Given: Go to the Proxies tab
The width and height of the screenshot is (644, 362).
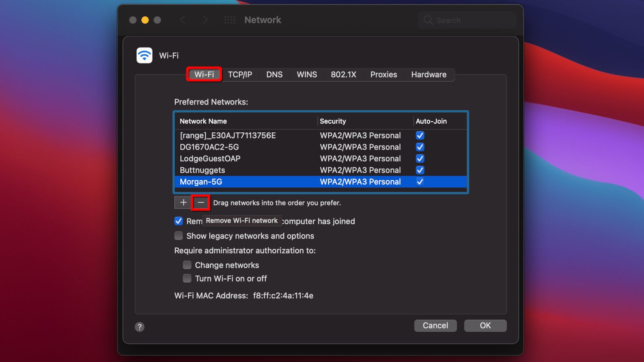Looking at the screenshot, I should pyautogui.click(x=384, y=74).
